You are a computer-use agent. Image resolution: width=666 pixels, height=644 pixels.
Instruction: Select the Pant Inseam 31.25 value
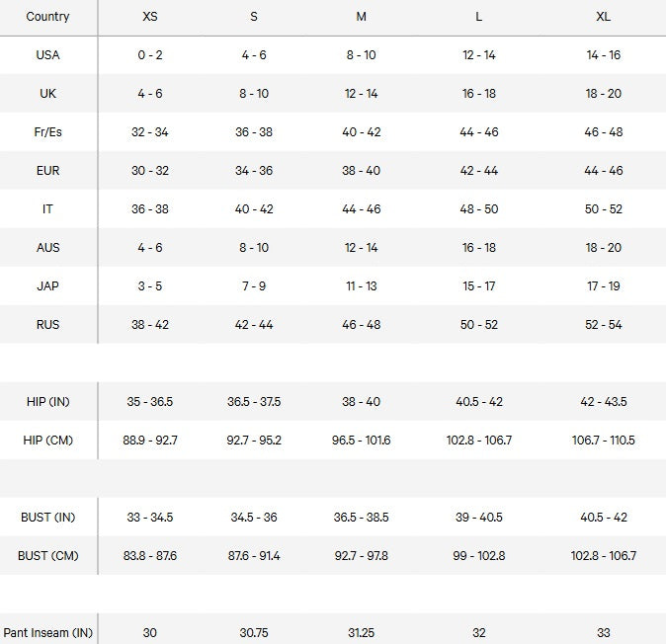point(361,633)
